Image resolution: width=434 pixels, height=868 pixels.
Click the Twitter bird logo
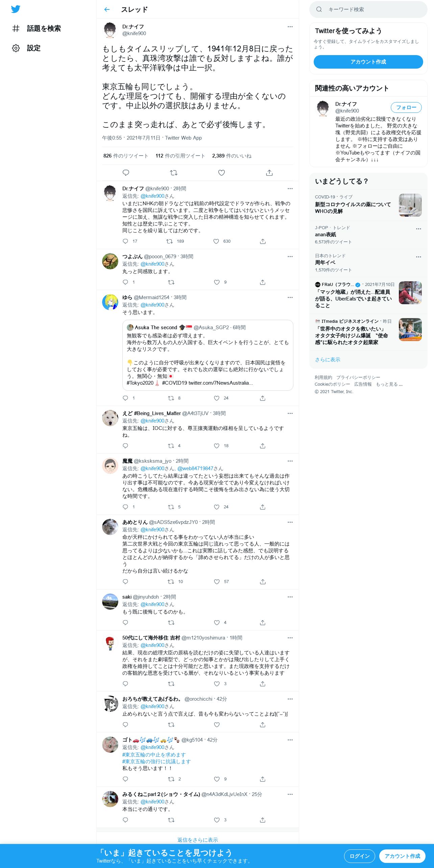[16, 9]
